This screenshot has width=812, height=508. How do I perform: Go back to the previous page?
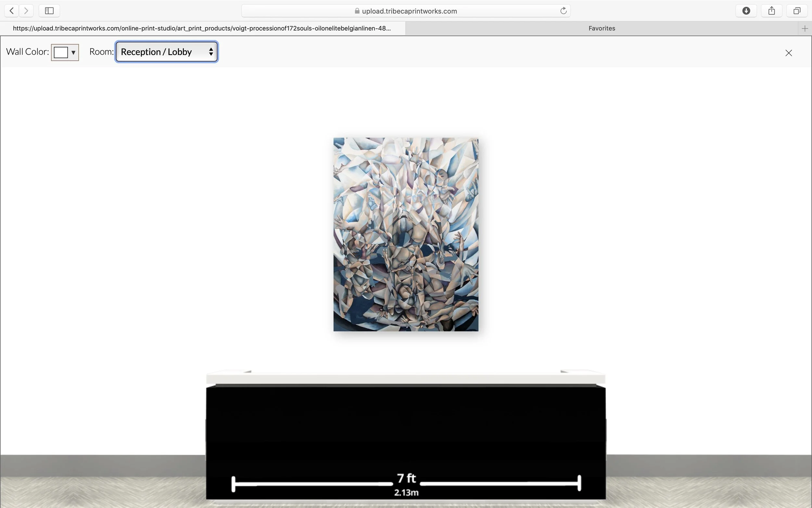click(12, 11)
